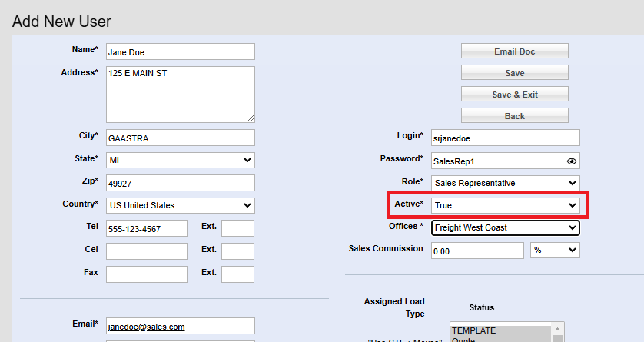Toggle password visibility eye icon
The height and width of the screenshot is (342, 644).
[x=571, y=161]
